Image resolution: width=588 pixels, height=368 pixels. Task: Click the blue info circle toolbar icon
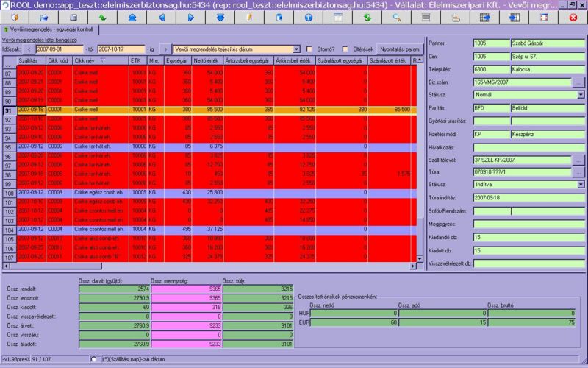click(x=307, y=16)
